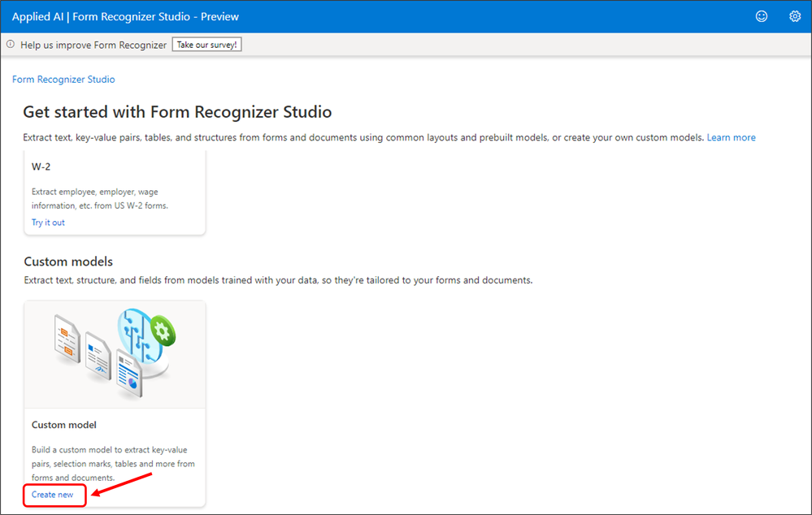The image size is (812, 515).
Task: Click the Applied AI Form Recognizer Studio header title
Action: click(125, 16)
